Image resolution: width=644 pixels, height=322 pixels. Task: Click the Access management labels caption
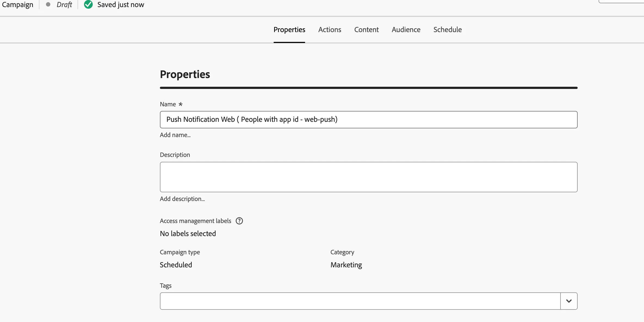(x=196, y=221)
